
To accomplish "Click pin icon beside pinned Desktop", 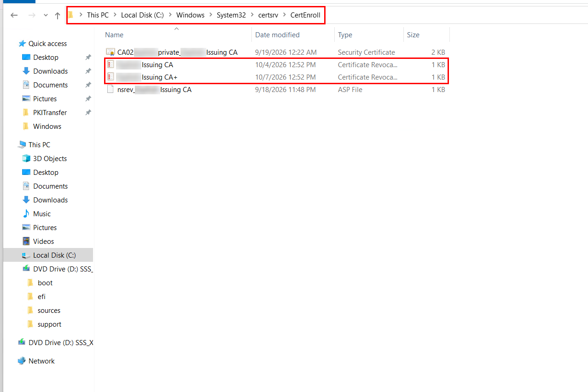I will (88, 58).
